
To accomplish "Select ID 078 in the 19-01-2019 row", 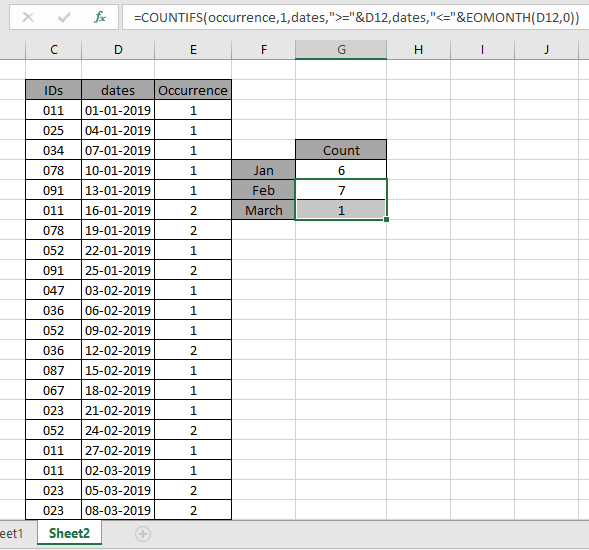I will click(54, 230).
